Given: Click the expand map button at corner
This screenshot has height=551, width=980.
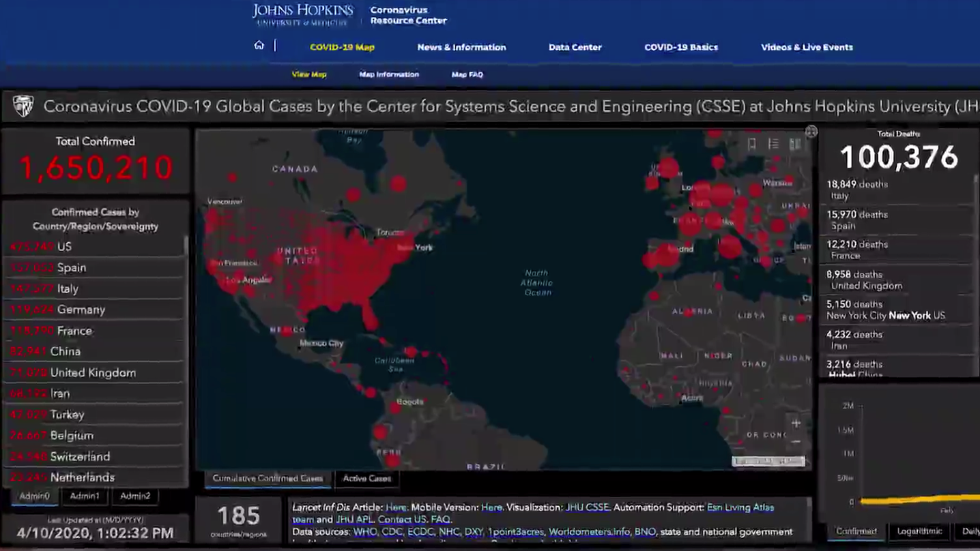Looking at the screenshot, I should coord(811,132).
